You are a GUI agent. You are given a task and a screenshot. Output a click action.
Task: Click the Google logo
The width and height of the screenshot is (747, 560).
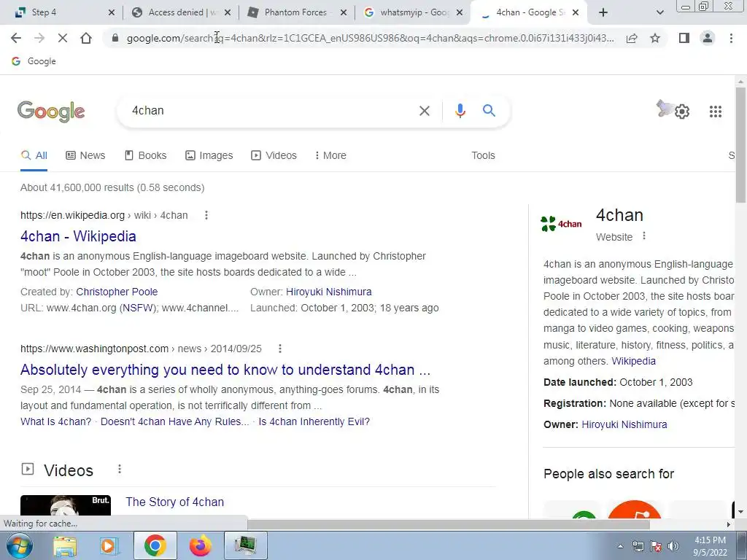(51, 112)
